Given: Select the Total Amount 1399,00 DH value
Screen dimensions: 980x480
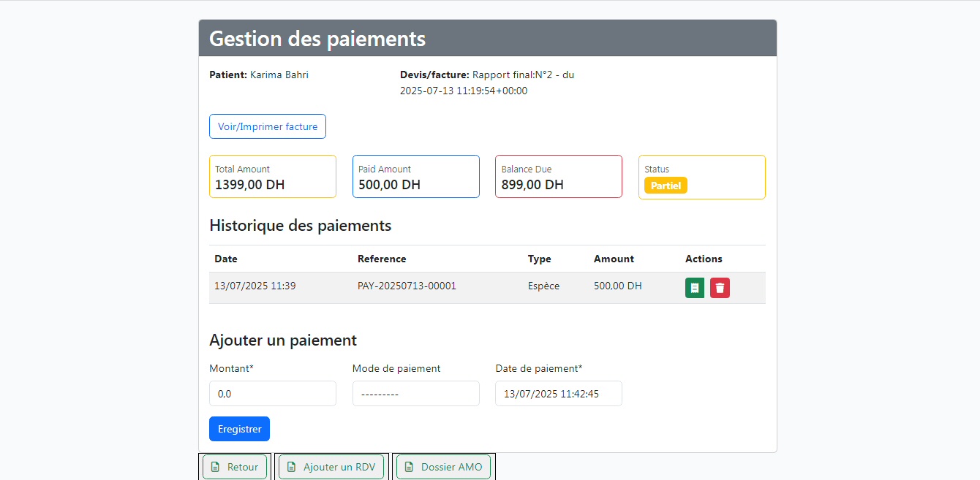Looking at the screenshot, I should [x=249, y=185].
